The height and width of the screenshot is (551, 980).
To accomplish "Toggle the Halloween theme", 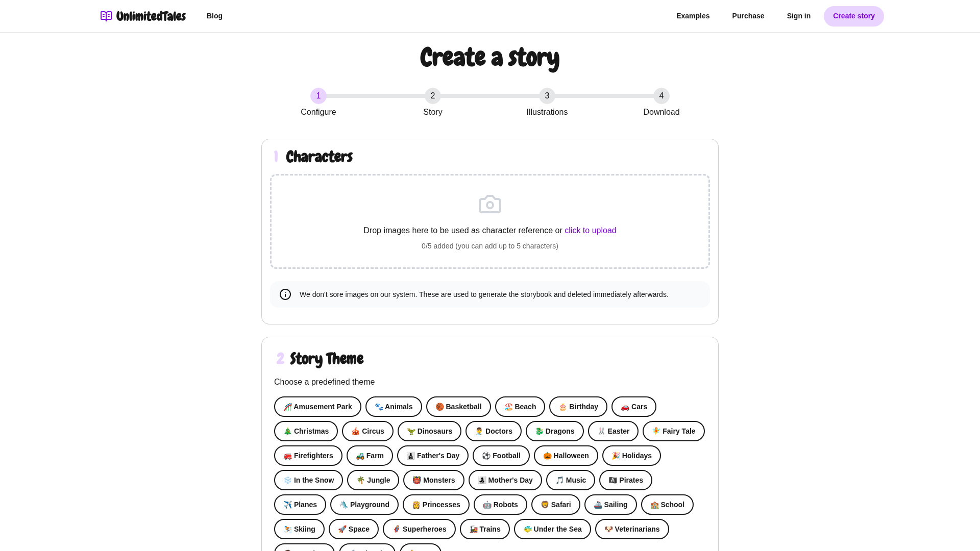I will [566, 456].
